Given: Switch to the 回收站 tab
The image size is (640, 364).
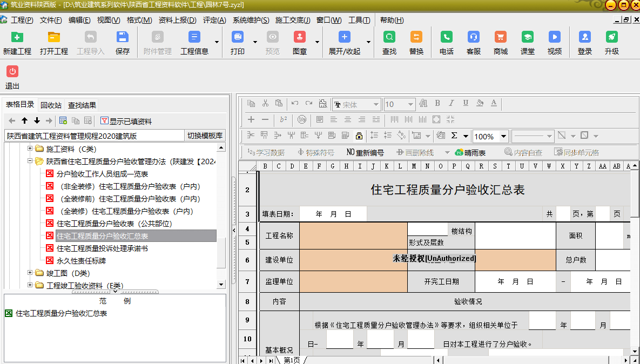Looking at the screenshot, I should coord(51,105).
